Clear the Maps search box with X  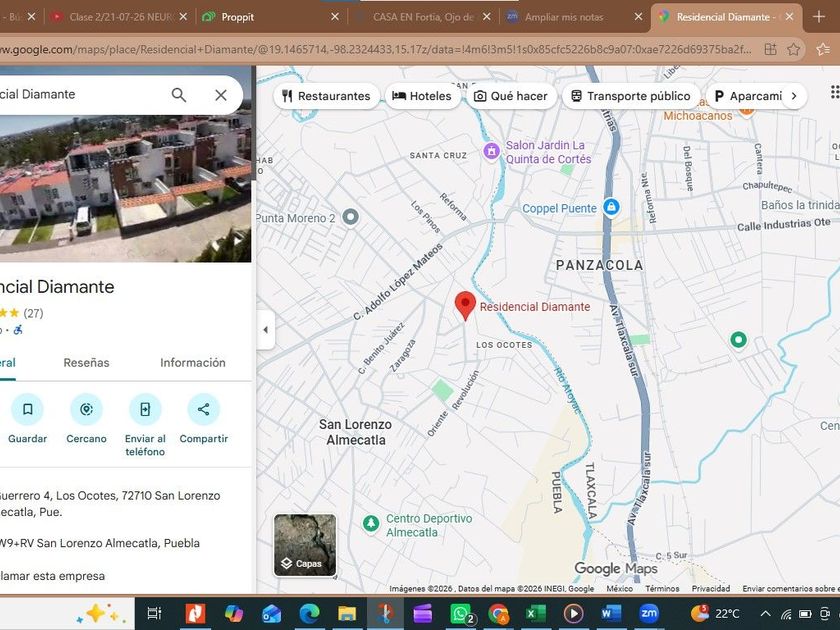(x=221, y=95)
